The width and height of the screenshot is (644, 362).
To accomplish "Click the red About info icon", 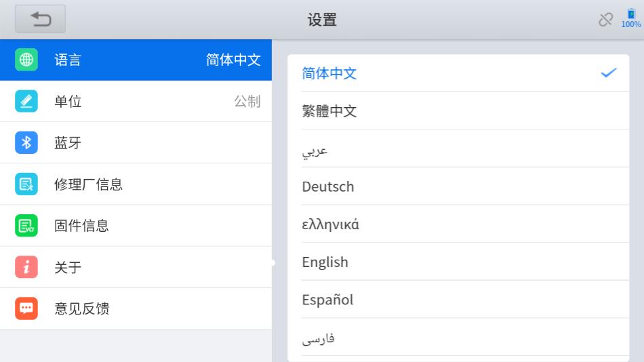I will [26, 267].
